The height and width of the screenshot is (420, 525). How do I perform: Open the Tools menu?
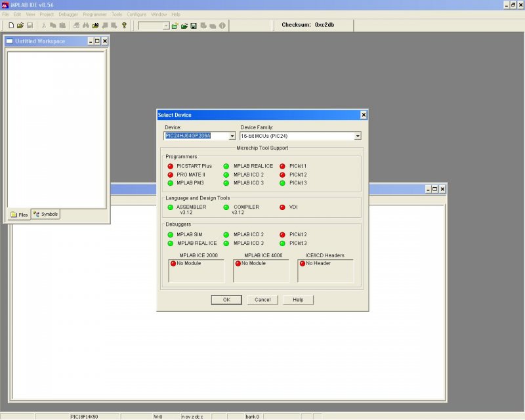117,14
